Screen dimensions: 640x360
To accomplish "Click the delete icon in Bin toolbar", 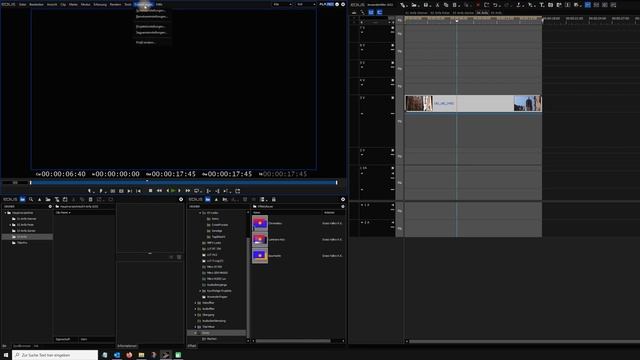I will coord(91,200).
